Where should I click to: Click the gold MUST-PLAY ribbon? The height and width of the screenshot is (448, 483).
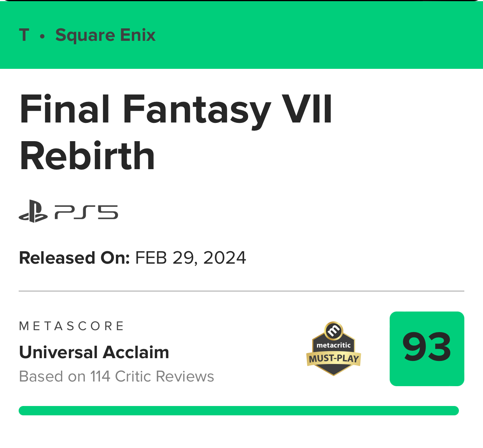(334, 359)
